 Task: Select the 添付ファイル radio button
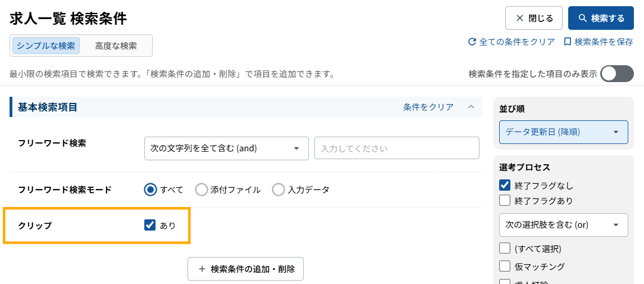coord(202,190)
